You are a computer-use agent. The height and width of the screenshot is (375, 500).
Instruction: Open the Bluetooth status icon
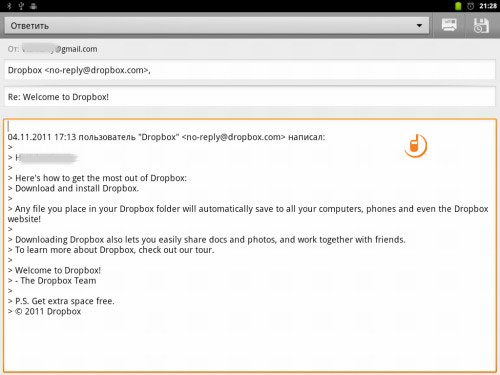[x=9, y=6]
